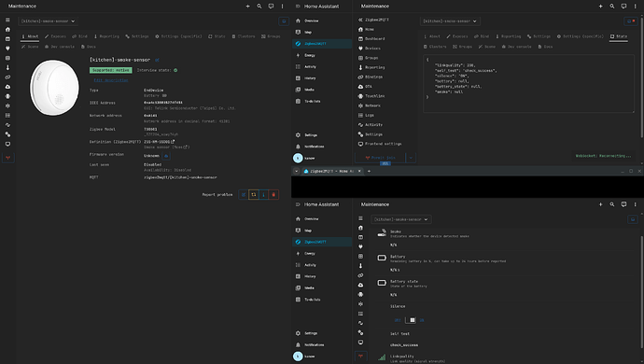Switch to Clusters tab in State window
Viewport: 644px width, 364px height.
pos(435,47)
